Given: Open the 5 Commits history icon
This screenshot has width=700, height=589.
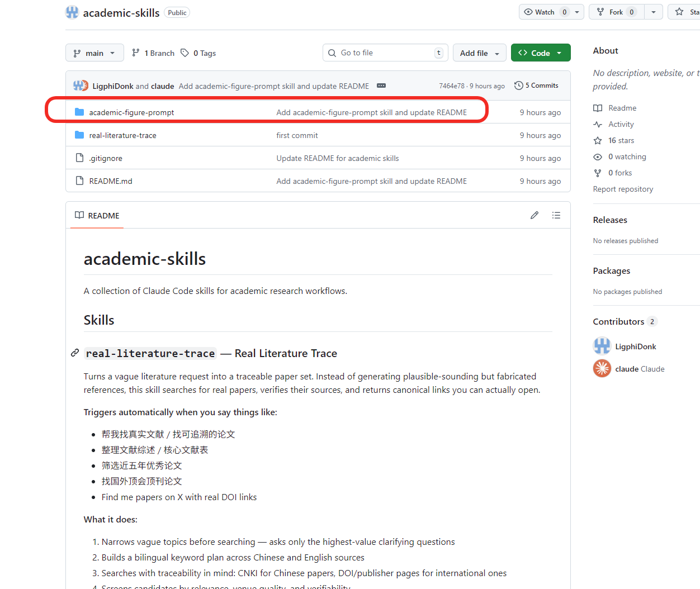Looking at the screenshot, I should 519,85.
